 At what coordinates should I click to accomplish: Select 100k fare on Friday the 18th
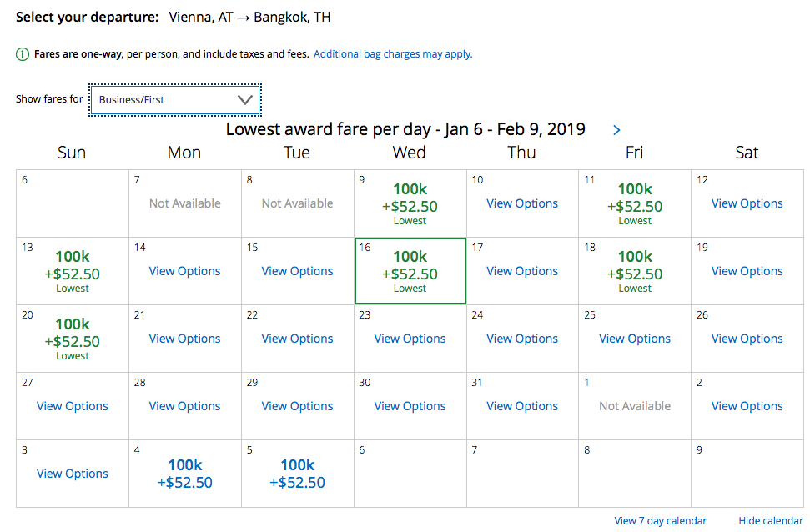pyautogui.click(x=635, y=272)
